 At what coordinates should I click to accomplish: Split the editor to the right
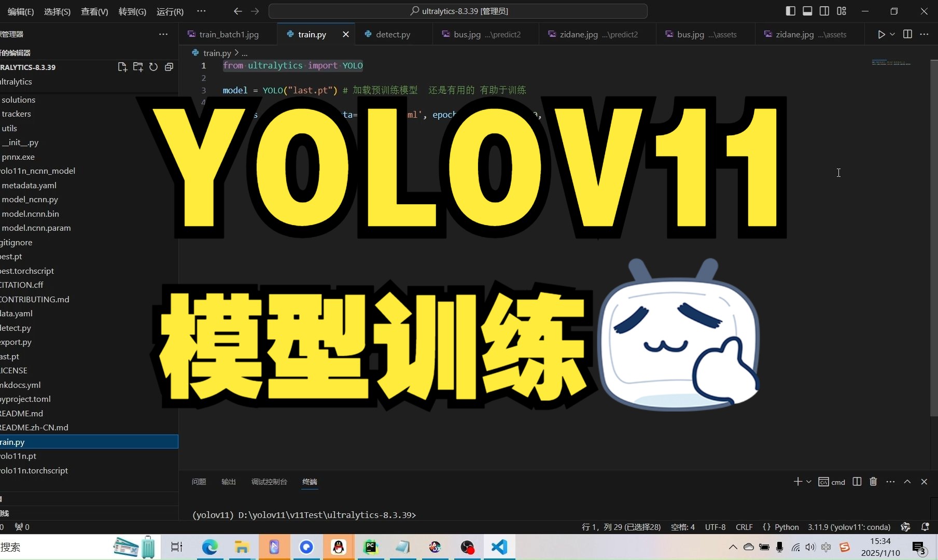(907, 34)
